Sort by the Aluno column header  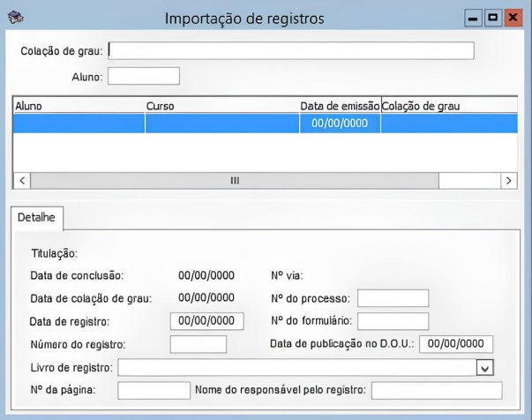(x=78, y=106)
